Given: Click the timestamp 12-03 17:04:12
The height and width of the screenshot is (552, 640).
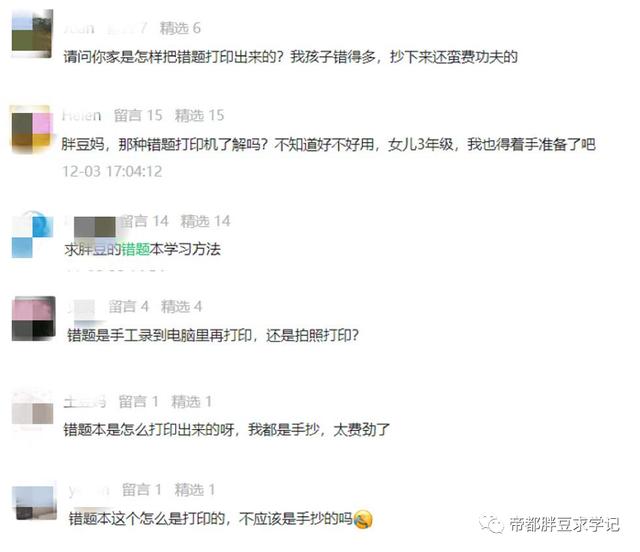Looking at the screenshot, I should [112, 171].
